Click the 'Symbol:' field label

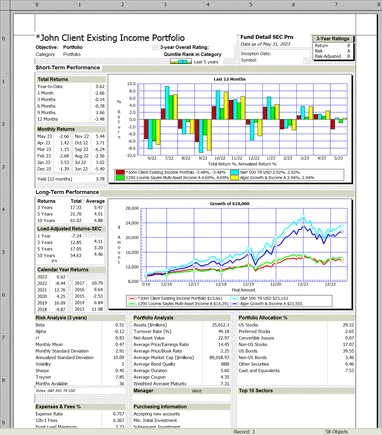pyautogui.click(x=249, y=60)
